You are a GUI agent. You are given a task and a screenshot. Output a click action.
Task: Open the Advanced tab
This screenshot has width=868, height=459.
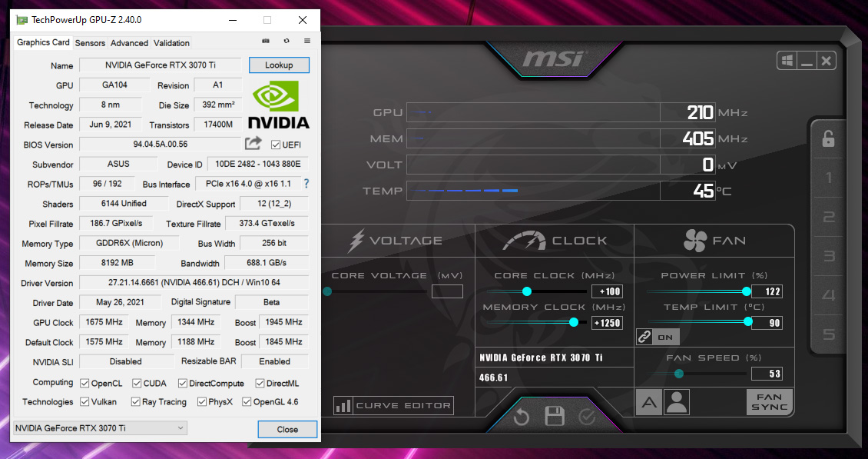(x=129, y=43)
